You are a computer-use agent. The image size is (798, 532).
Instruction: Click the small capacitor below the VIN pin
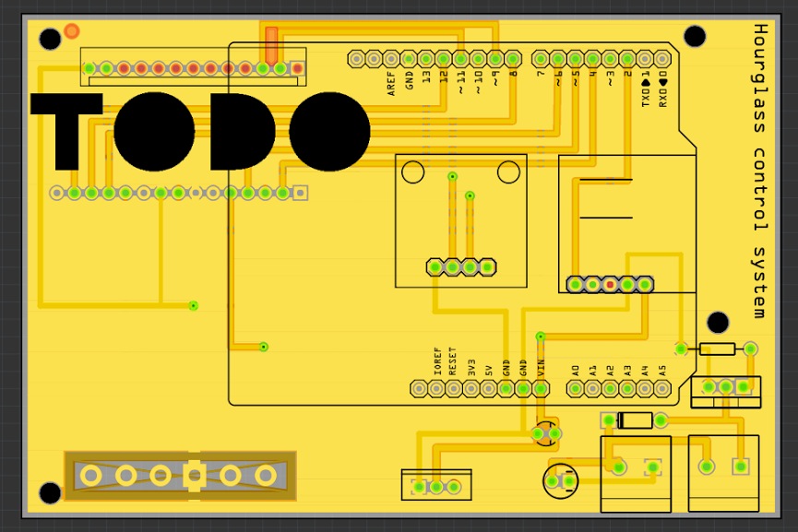(546, 434)
